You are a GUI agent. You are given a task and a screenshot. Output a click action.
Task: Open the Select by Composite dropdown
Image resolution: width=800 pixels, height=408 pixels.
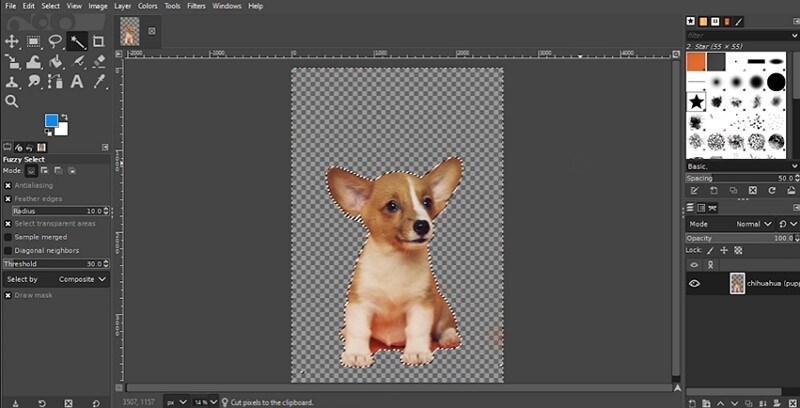point(56,279)
